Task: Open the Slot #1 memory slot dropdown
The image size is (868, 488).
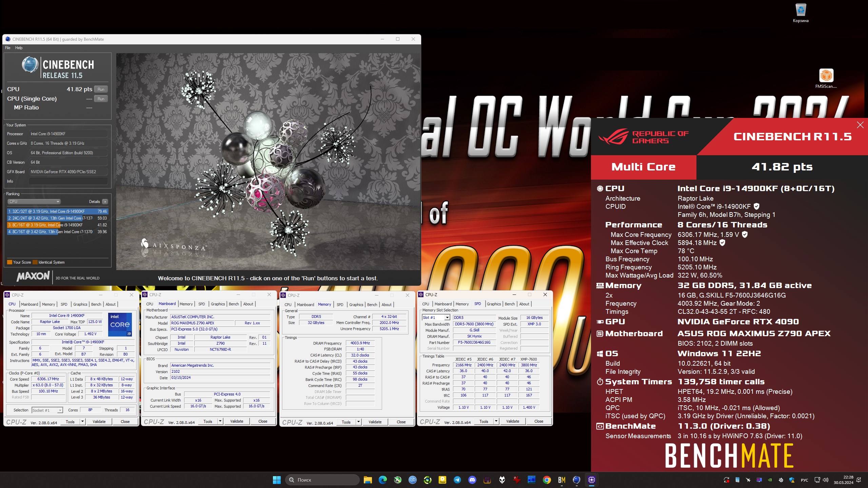Action: coord(436,318)
